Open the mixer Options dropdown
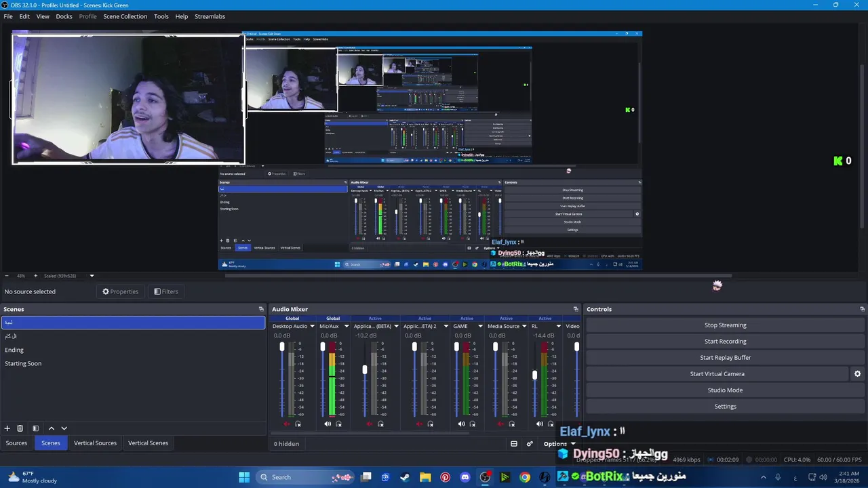The height and width of the screenshot is (488, 868). click(559, 444)
